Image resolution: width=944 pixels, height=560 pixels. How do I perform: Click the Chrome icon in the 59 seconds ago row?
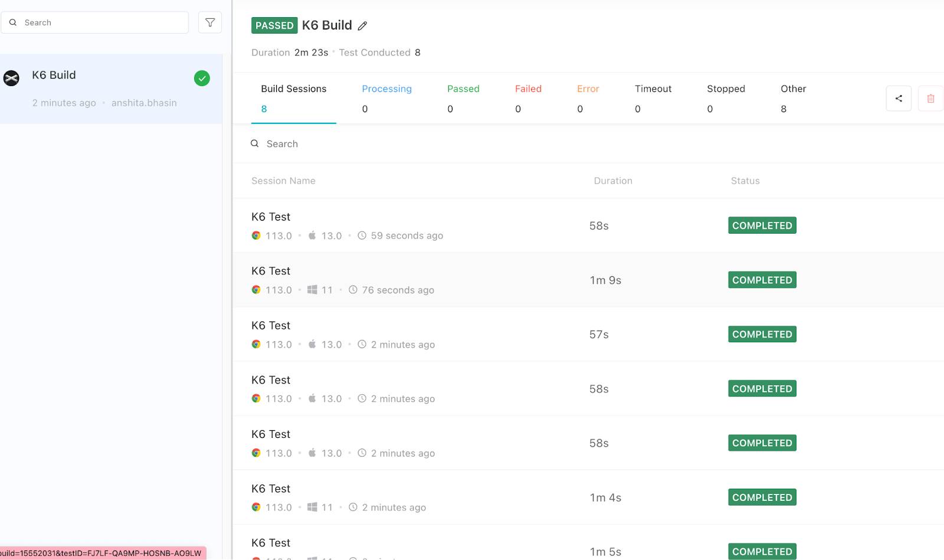click(256, 235)
